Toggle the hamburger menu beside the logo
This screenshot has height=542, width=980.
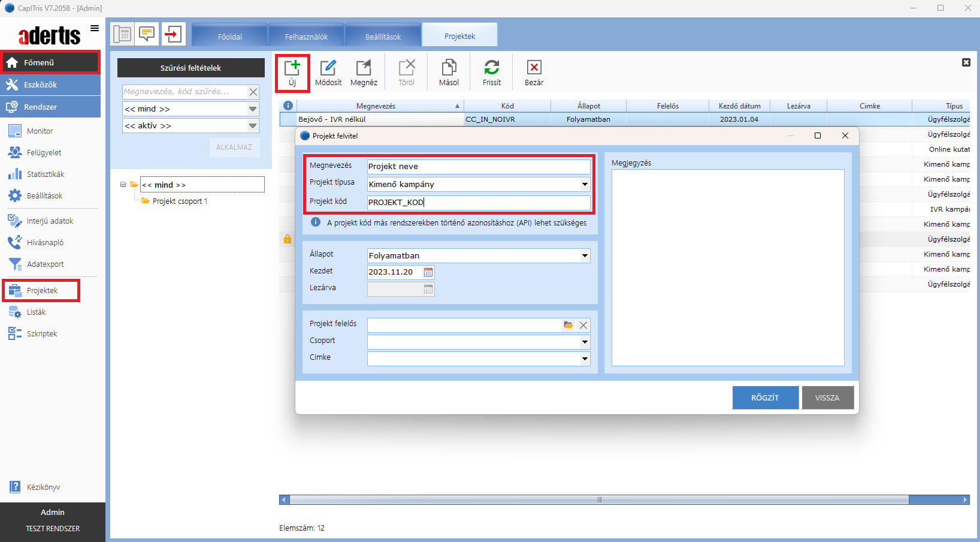95,28
